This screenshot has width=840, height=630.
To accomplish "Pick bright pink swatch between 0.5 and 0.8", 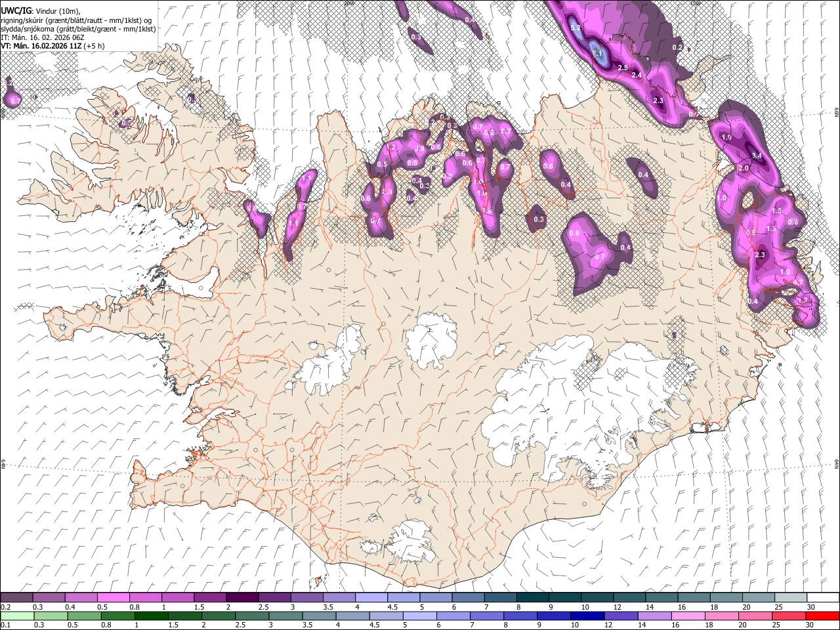I will 113,598.
